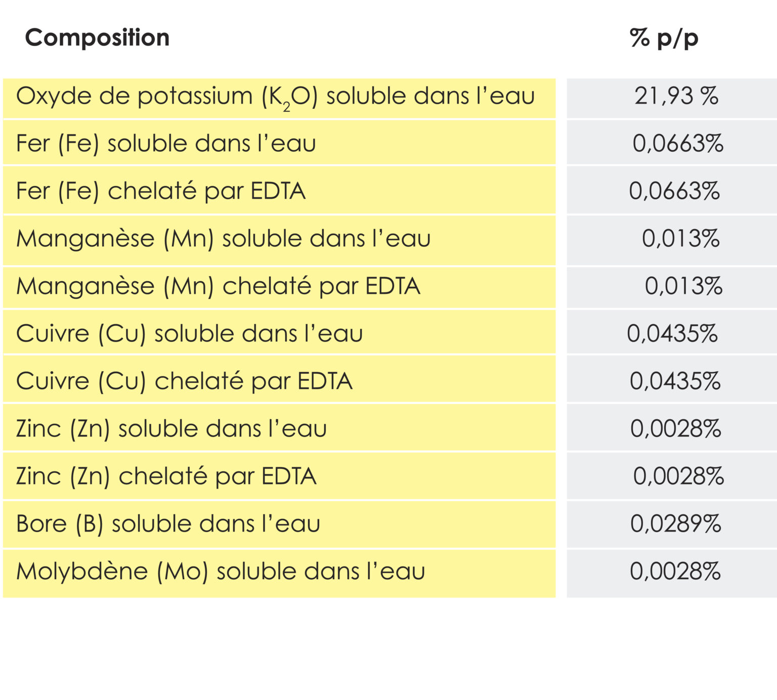Click the Composition column header
Image resolution: width=777 pixels, height=700 pixels.
tap(97, 38)
